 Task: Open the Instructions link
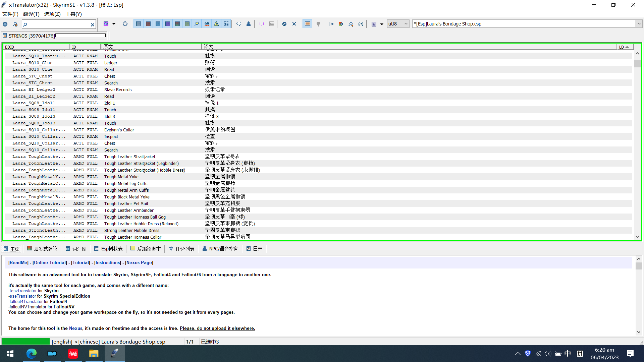pyautogui.click(x=107, y=263)
